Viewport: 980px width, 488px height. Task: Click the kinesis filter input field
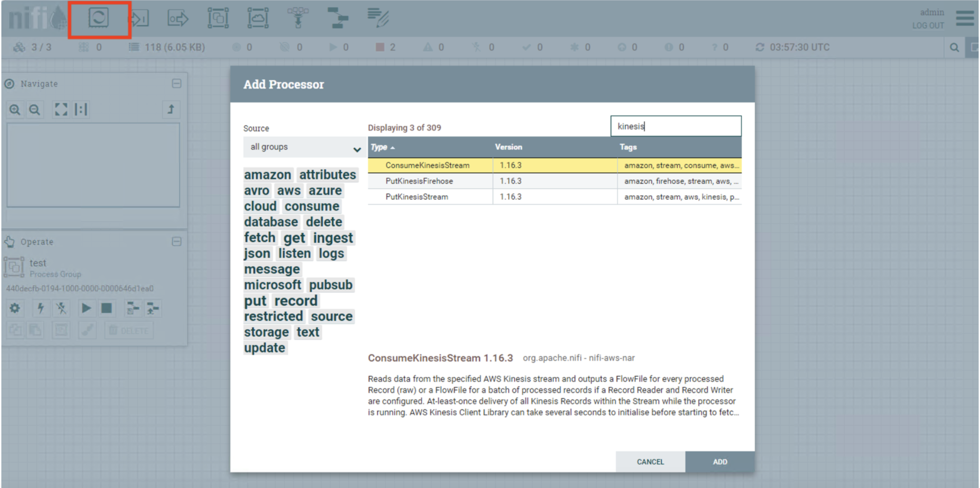675,126
